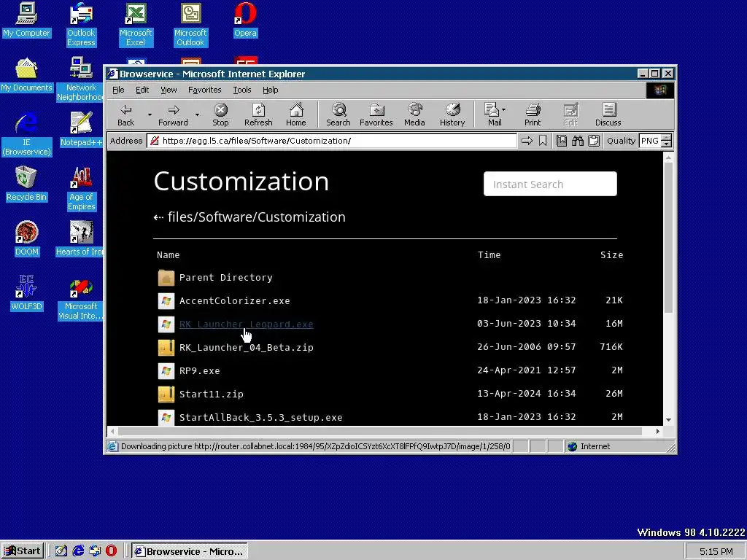Click the Forward toolbar button

coord(174,115)
